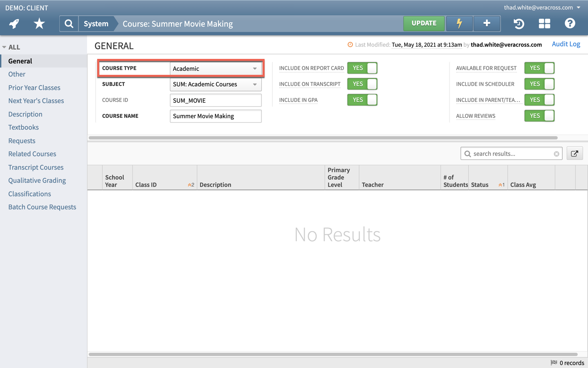Viewport: 588px width, 368px height.
Task: Open the lightning bolt actions menu
Action: tap(459, 24)
